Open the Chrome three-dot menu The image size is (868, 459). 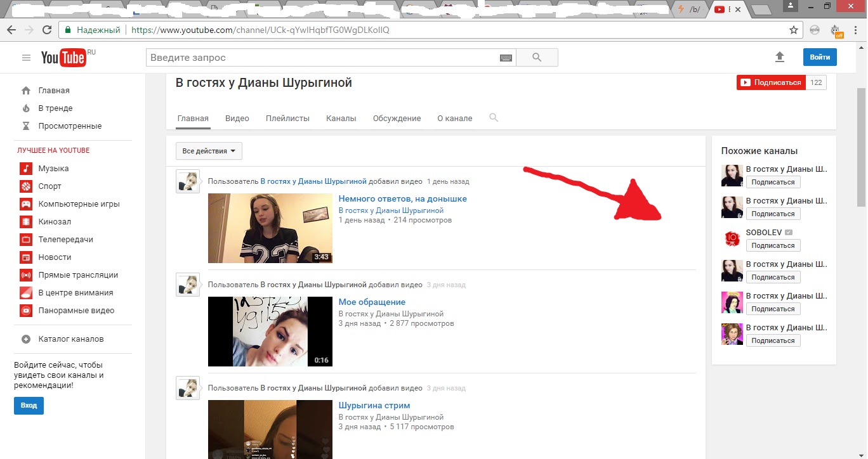pyautogui.click(x=856, y=30)
